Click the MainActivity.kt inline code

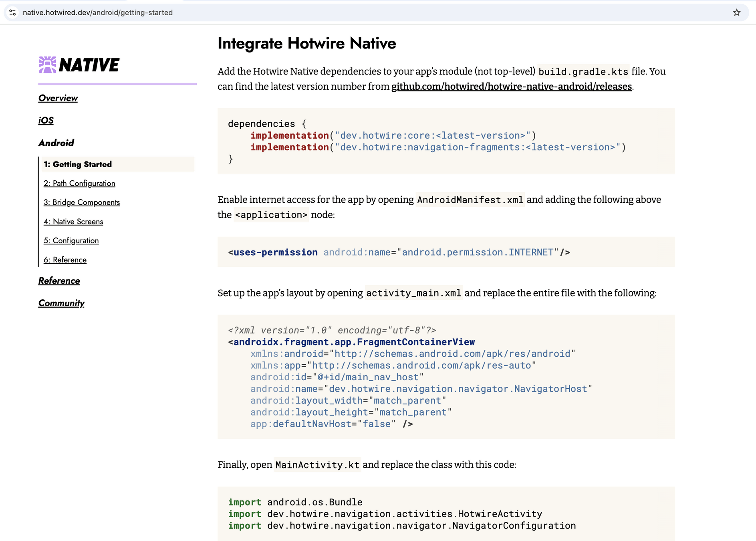click(x=317, y=465)
